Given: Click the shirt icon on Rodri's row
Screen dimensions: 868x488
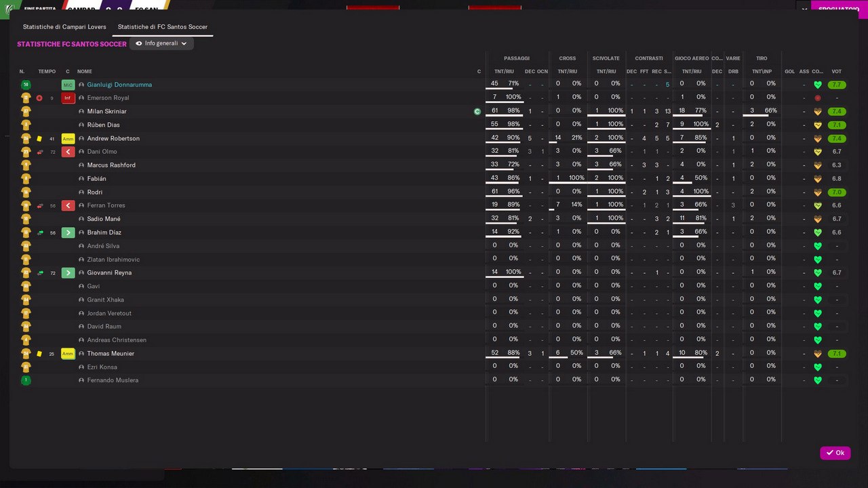Looking at the screenshot, I should click(26, 192).
